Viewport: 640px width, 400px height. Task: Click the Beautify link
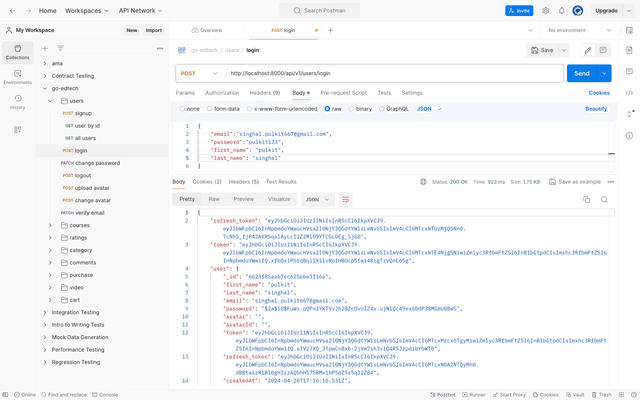[596, 109]
